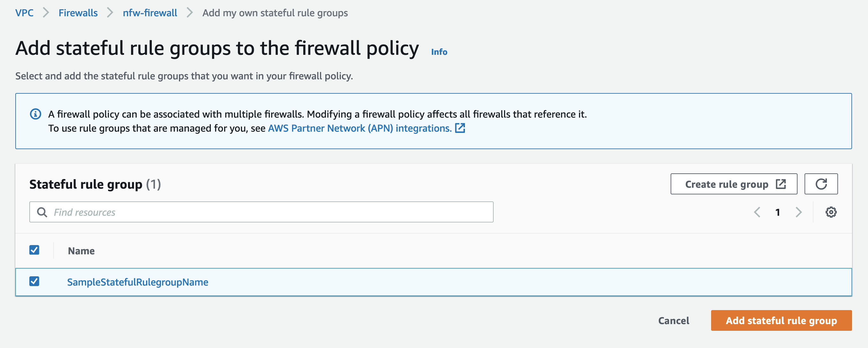
Task: Go to previous page arrow
Action: pos(757,212)
